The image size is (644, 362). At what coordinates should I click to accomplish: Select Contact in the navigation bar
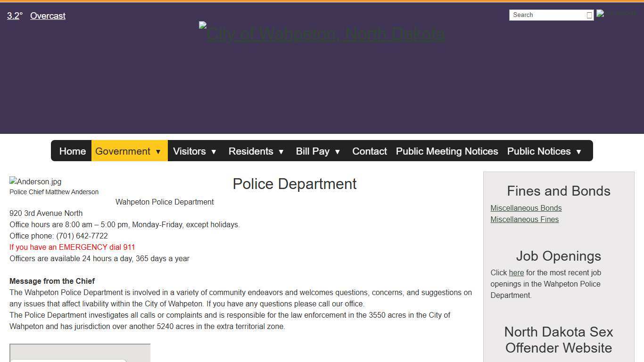(x=369, y=151)
